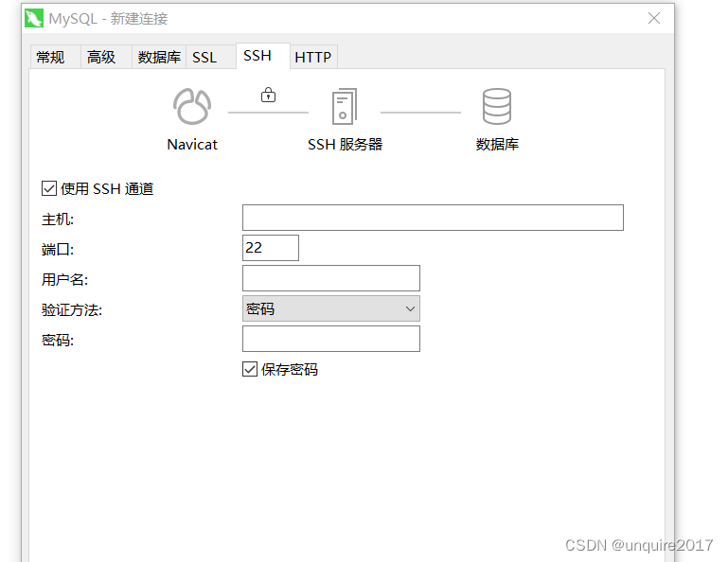This screenshot has width=728, height=562.
Task: Open the 验证方法 dropdown showing 密码
Action: 331,308
